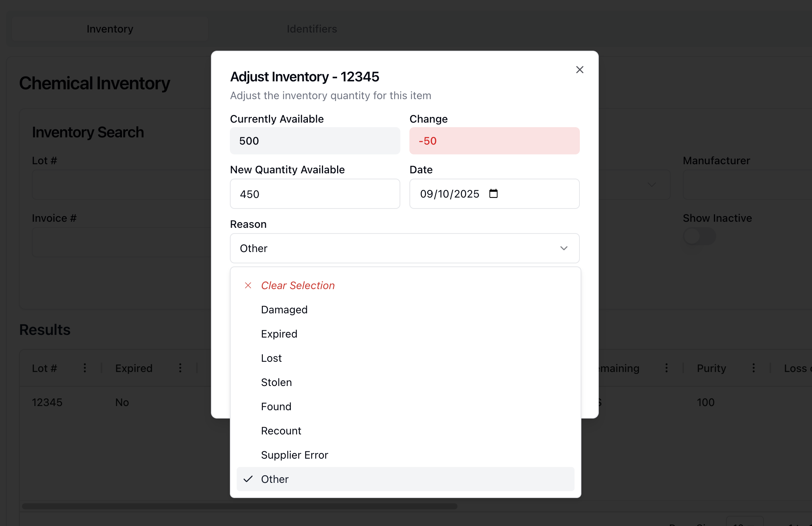Select the Recount reason option
This screenshot has height=526, width=812.
click(281, 431)
